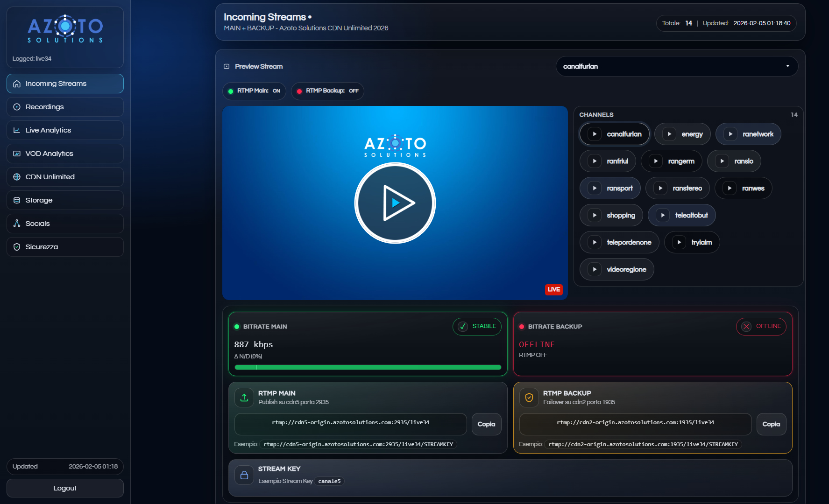The image size is (829, 504).
Task: Copy the RTMP Main URL
Action: click(486, 424)
